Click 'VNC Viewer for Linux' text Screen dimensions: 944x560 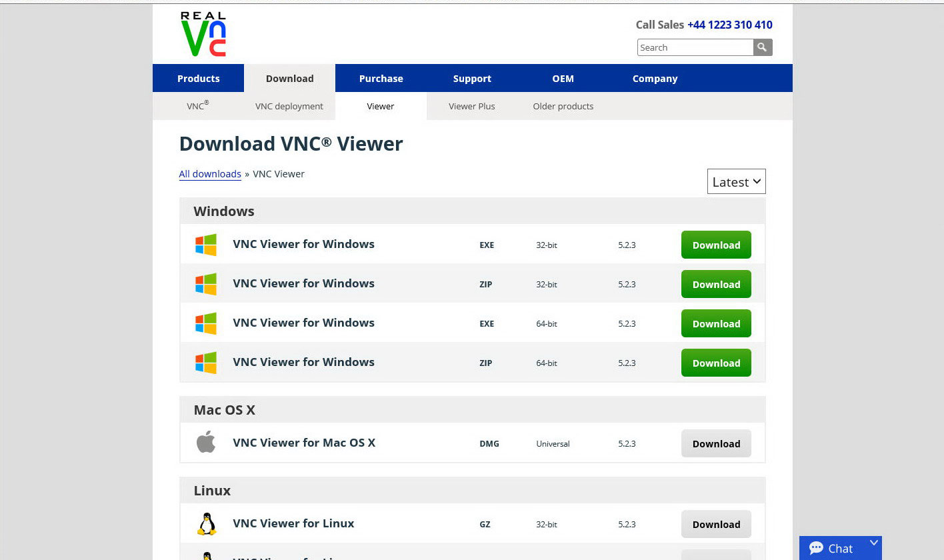click(293, 523)
